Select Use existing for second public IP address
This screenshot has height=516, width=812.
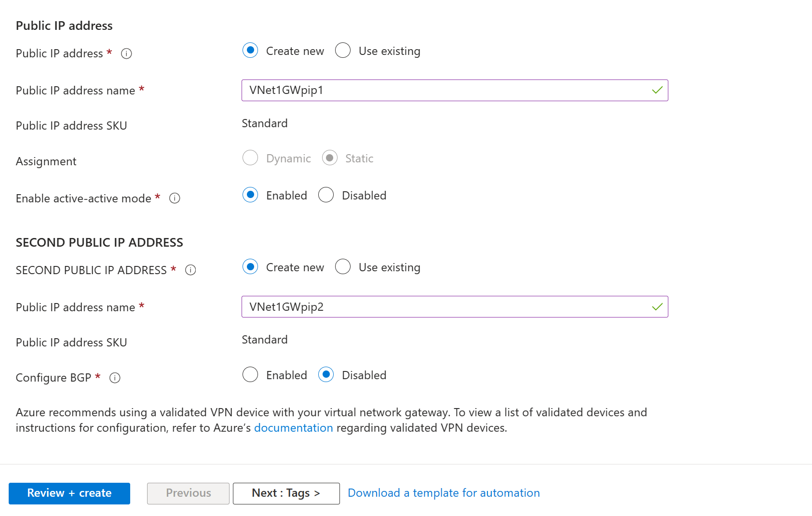[343, 266]
